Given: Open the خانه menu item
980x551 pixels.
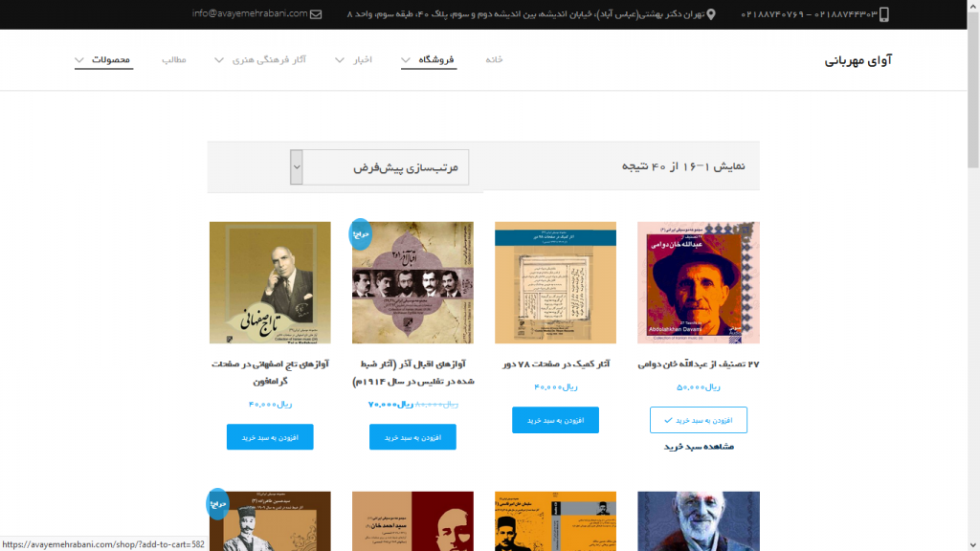Looking at the screenshot, I should (x=494, y=59).
